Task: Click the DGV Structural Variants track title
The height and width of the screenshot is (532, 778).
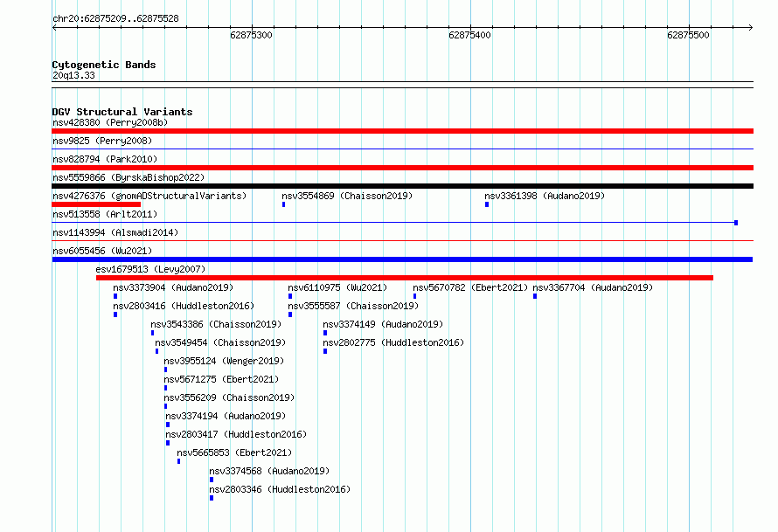Action: [122, 112]
